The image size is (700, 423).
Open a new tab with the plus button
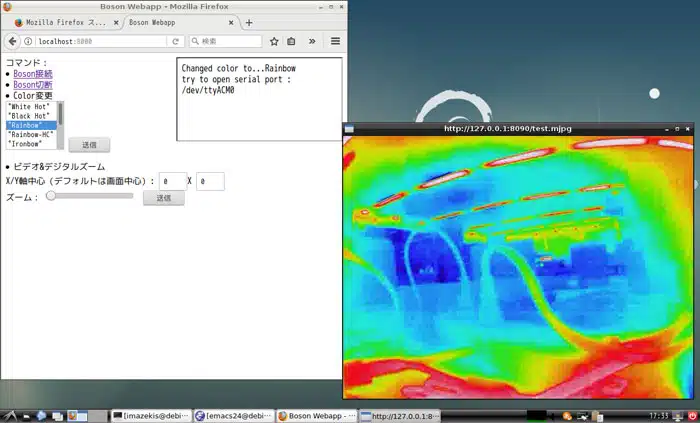coord(249,22)
